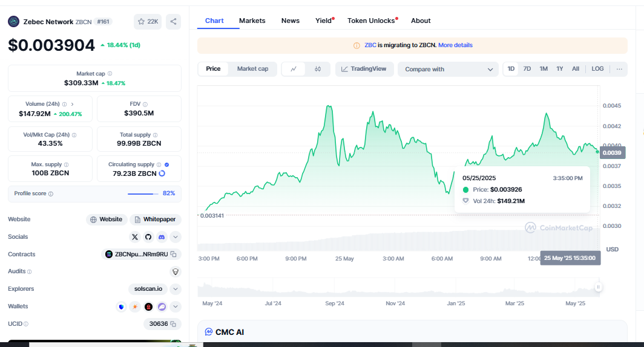
Task: Switch chart to candlestick view
Action: click(x=318, y=69)
